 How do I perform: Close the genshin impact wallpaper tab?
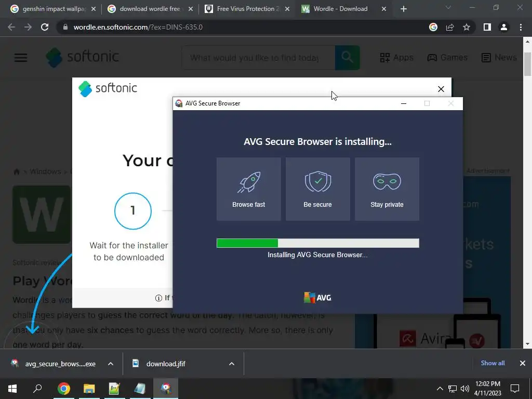[94, 9]
